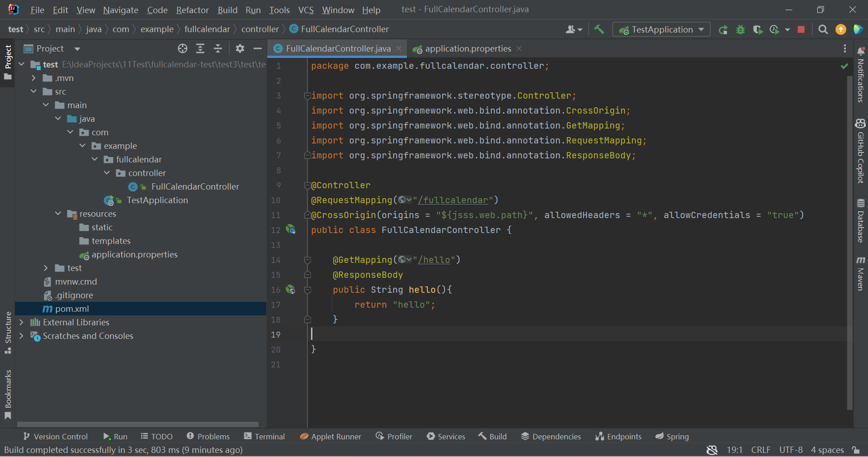Expand the .mvn folder
Viewport: 868px width, 457px height.
point(33,78)
